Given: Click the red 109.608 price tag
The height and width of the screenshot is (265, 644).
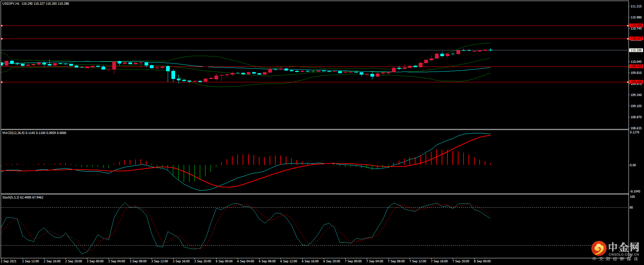Looking at the screenshot, I should coord(636,82).
